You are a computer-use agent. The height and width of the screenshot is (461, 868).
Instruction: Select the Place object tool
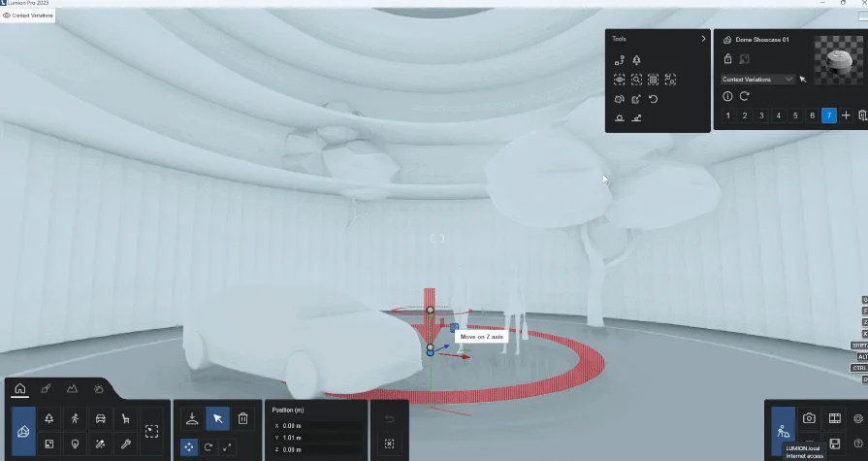click(x=192, y=418)
